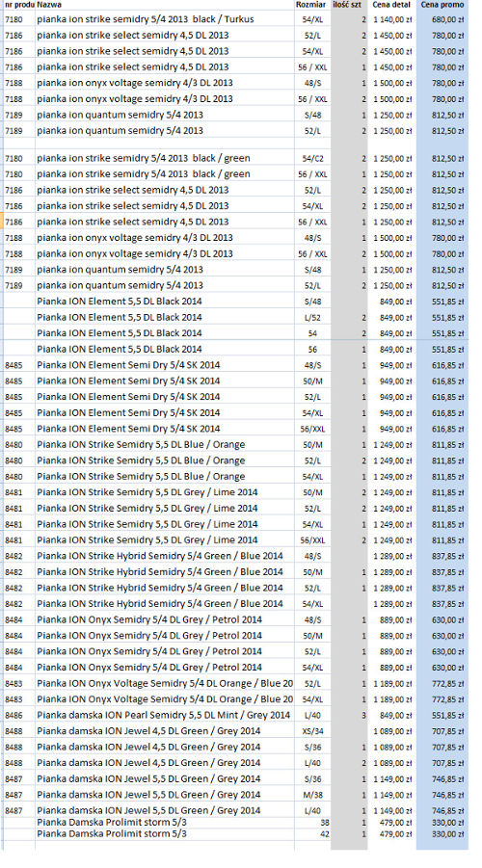The image size is (482, 868).
Task: Click "1 450,00 zł" in the 7186 54/XL row
Action: point(391,51)
